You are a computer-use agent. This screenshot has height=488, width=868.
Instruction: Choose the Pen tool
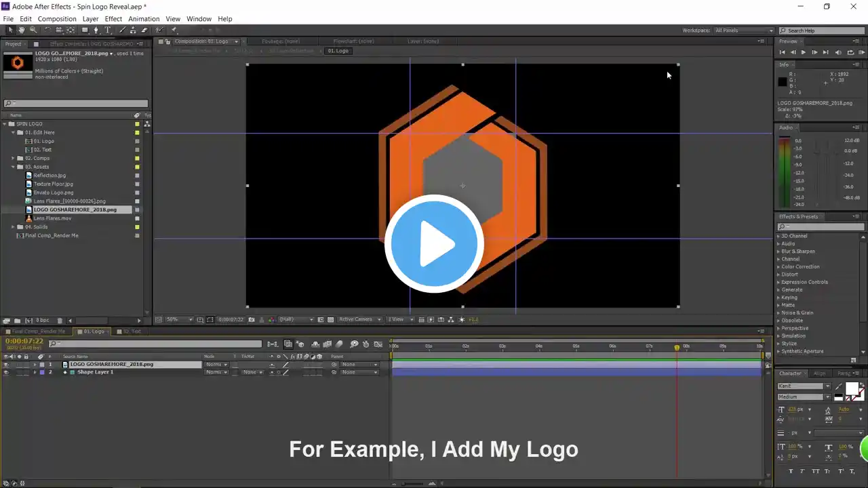pyautogui.click(x=96, y=30)
